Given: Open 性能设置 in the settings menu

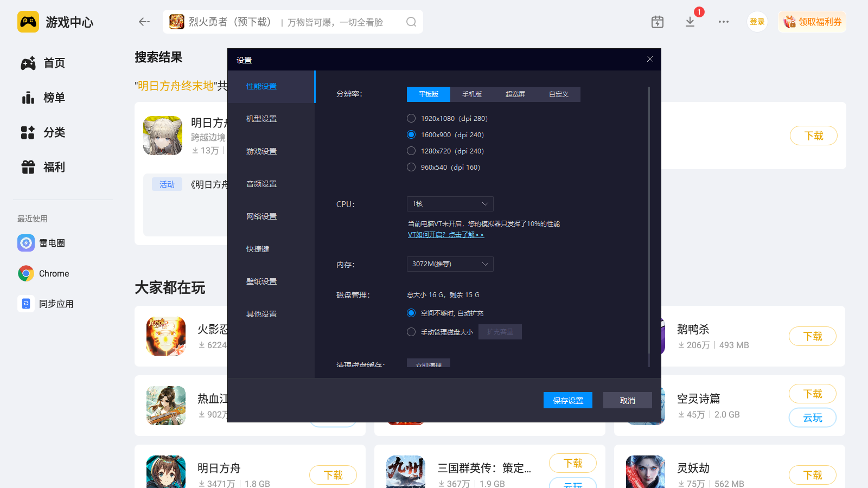Looking at the screenshot, I should (271, 87).
